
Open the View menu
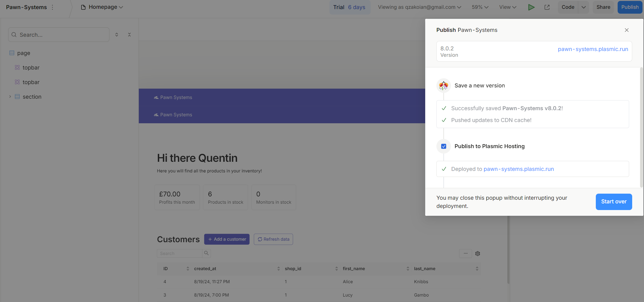(508, 7)
